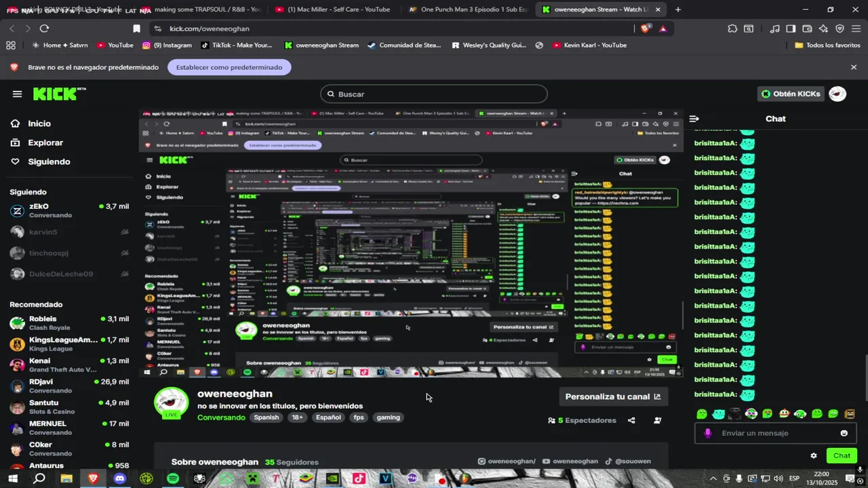Bookmark this page icon
The image size is (868, 488).
pyautogui.click(x=136, y=28)
